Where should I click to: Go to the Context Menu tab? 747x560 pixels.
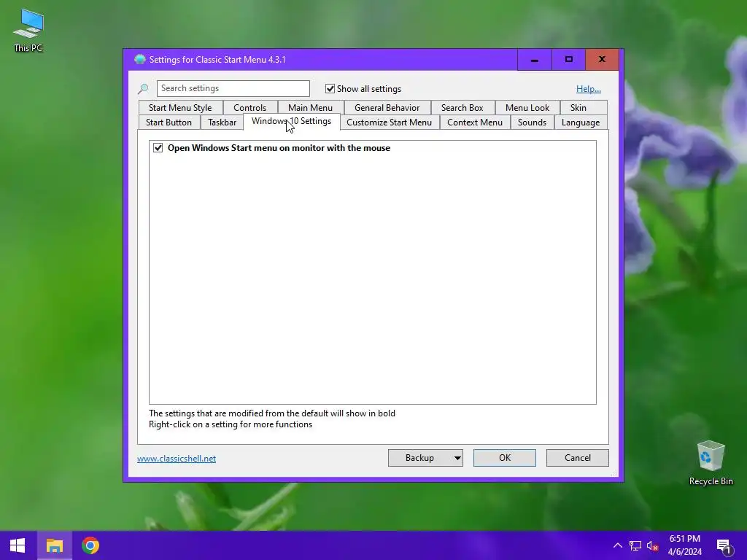point(474,122)
